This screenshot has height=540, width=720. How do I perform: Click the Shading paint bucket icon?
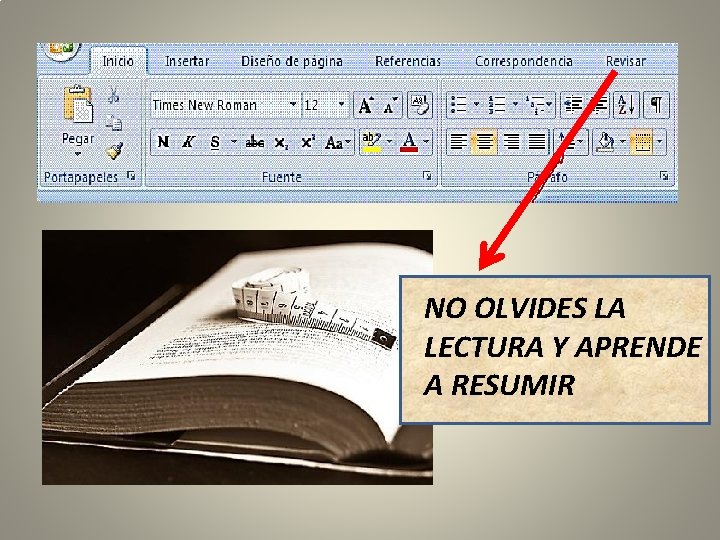(606, 142)
